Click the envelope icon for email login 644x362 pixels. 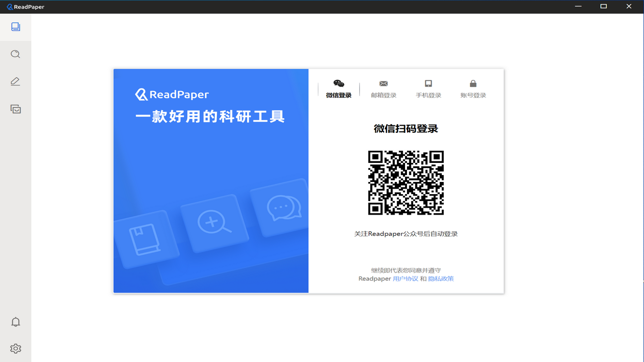383,83
